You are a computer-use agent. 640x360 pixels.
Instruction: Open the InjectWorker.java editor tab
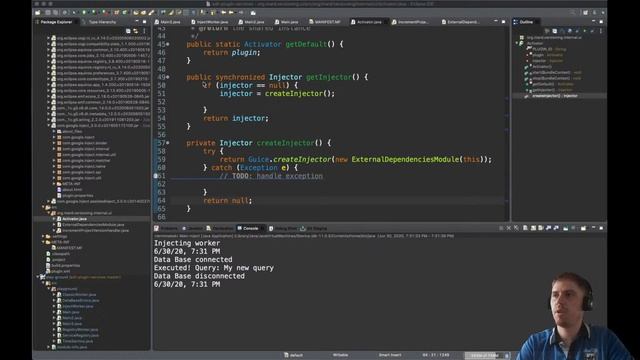coord(209,22)
